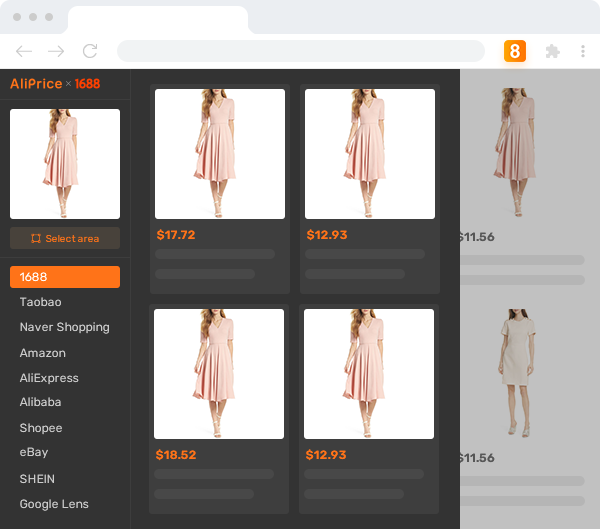This screenshot has height=529, width=600.
Task: Switch to Taobao search results
Action: coord(41,302)
